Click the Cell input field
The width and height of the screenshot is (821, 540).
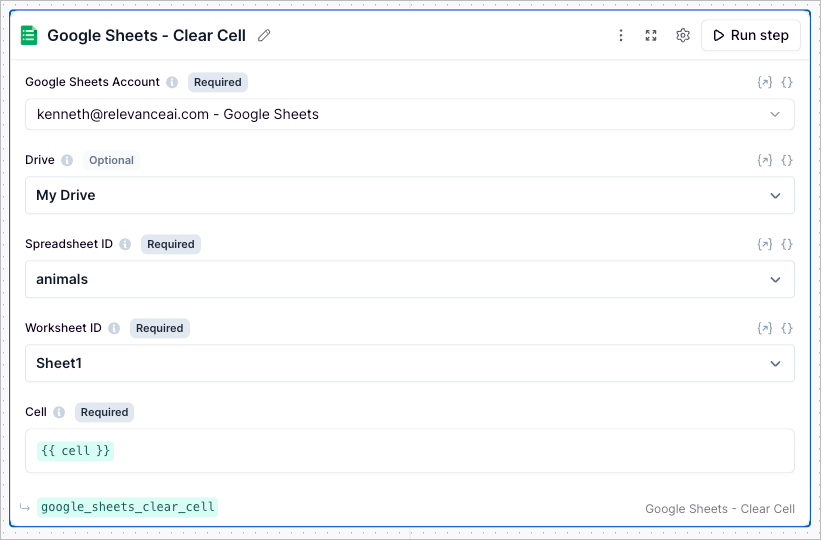coord(409,450)
